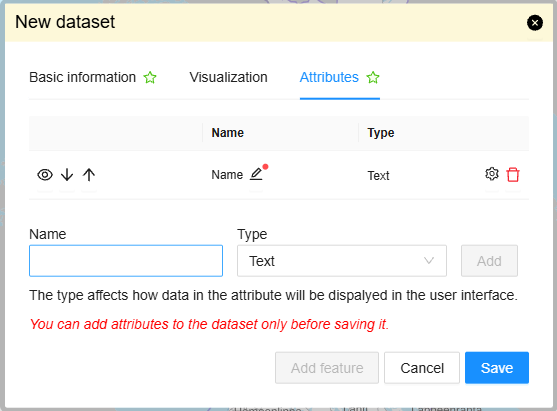Save the new dataset

497,368
